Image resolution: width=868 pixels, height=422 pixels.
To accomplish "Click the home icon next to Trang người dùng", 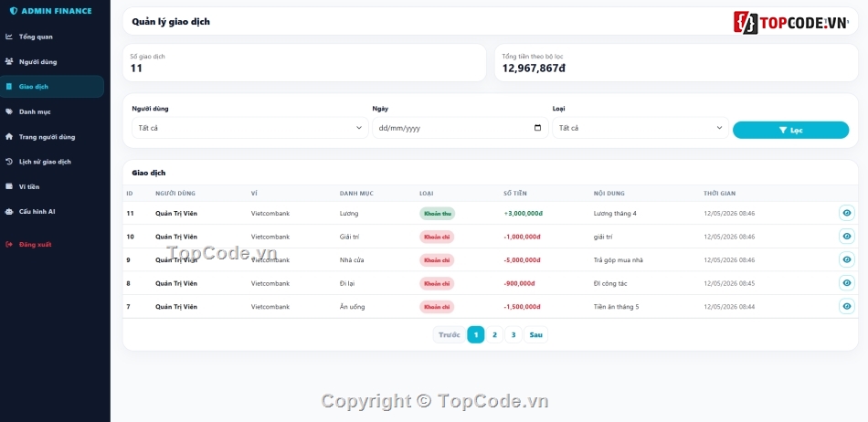I will point(9,136).
